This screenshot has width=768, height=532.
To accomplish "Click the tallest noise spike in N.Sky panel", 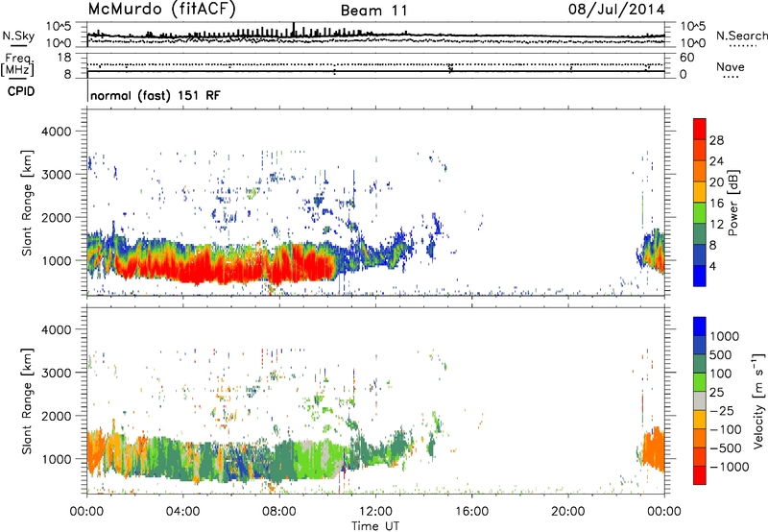I will [294, 29].
